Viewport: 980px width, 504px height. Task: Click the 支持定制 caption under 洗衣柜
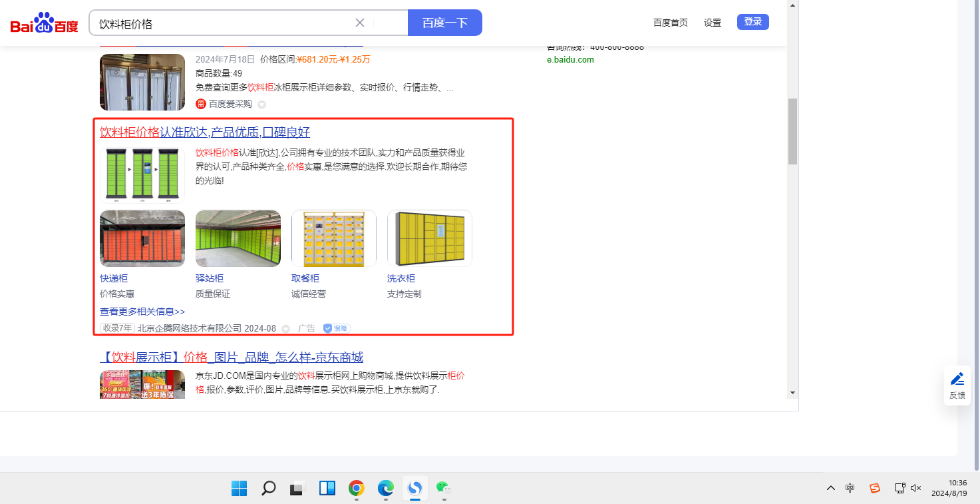405,294
